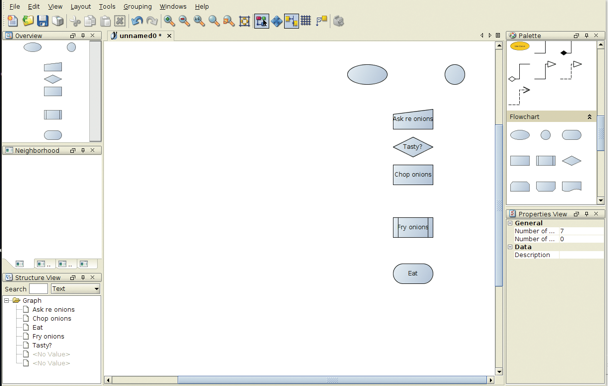Undo the last action
This screenshot has height=386, width=608.
[x=137, y=21]
